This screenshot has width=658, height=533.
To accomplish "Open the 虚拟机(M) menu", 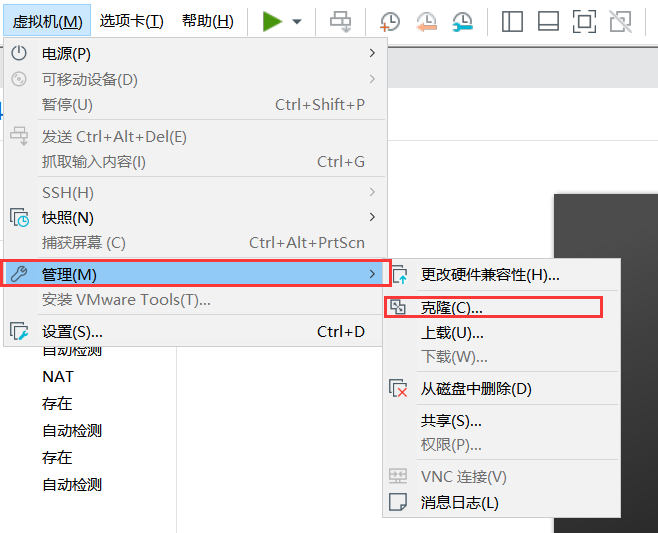I will pyautogui.click(x=47, y=21).
